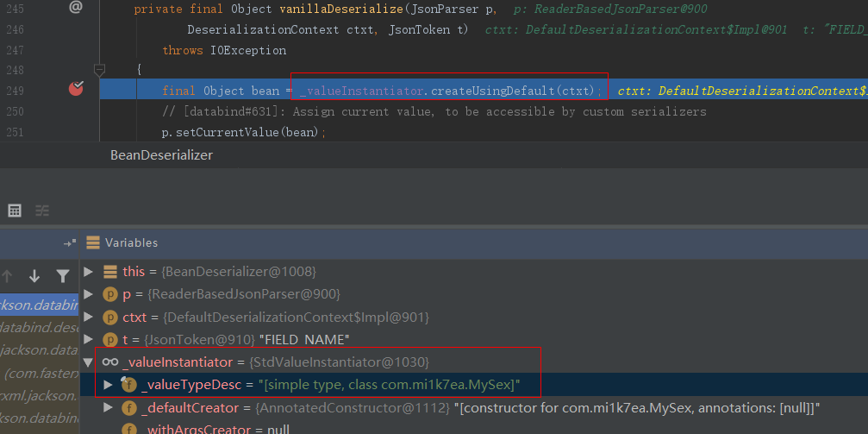Expand the 'this' BeanDeserializer variable

pyautogui.click(x=88, y=272)
